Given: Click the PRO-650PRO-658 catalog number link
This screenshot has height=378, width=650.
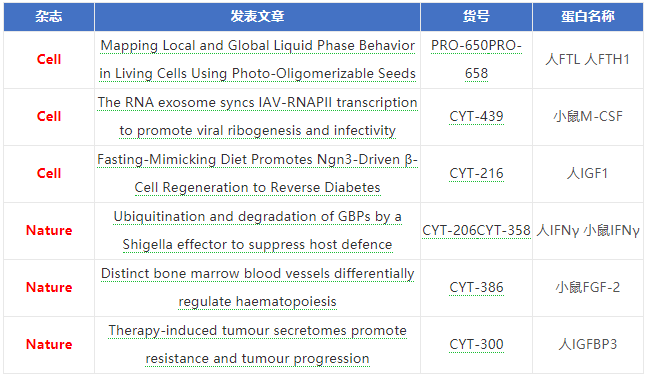Looking at the screenshot, I should [x=476, y=59].
